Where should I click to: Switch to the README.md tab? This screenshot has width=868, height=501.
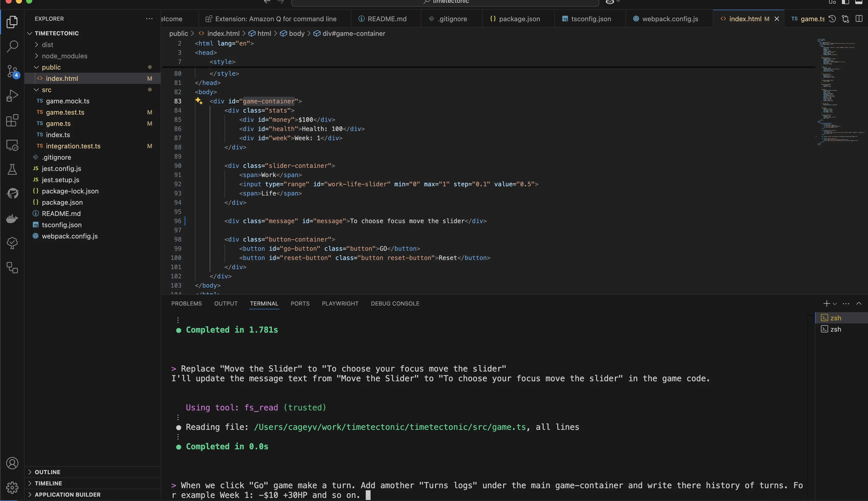[386, 19]
